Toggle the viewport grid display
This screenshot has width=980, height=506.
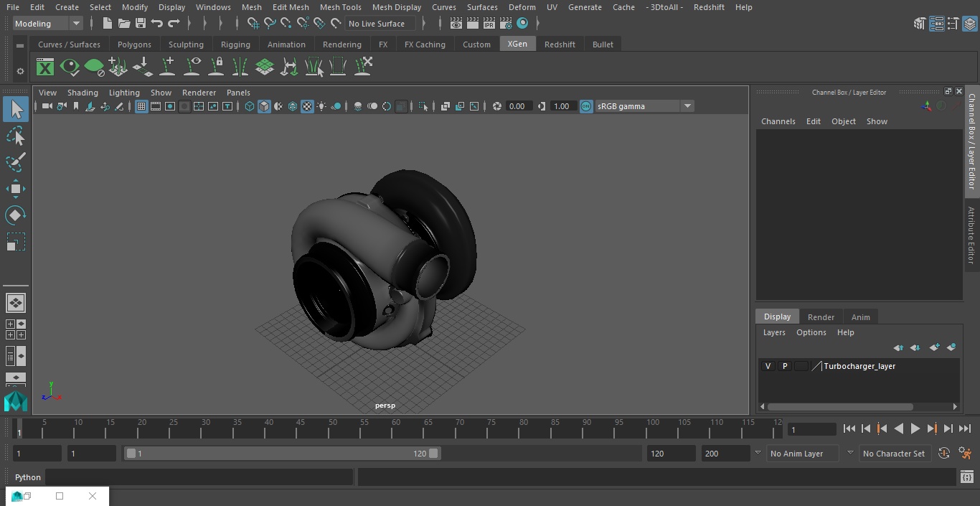point(141,106)
